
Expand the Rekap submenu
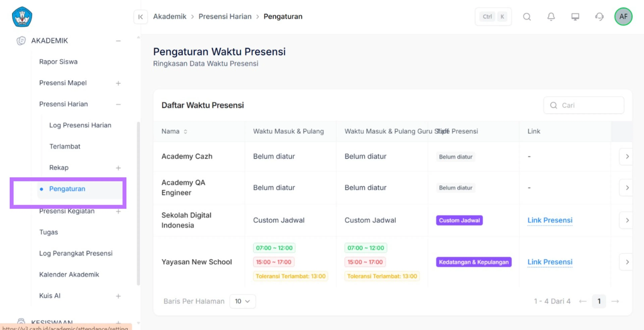click(118, 168)
